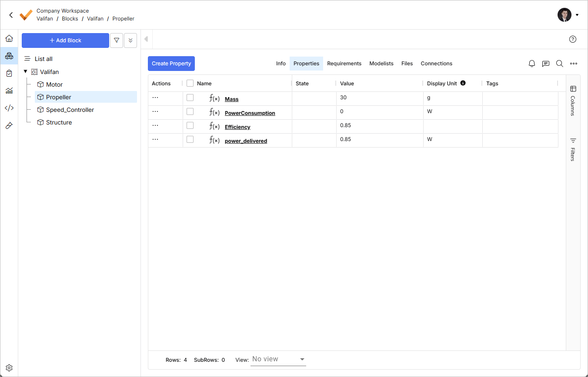Open the analysis chart sidebar icon

[9, 91]
